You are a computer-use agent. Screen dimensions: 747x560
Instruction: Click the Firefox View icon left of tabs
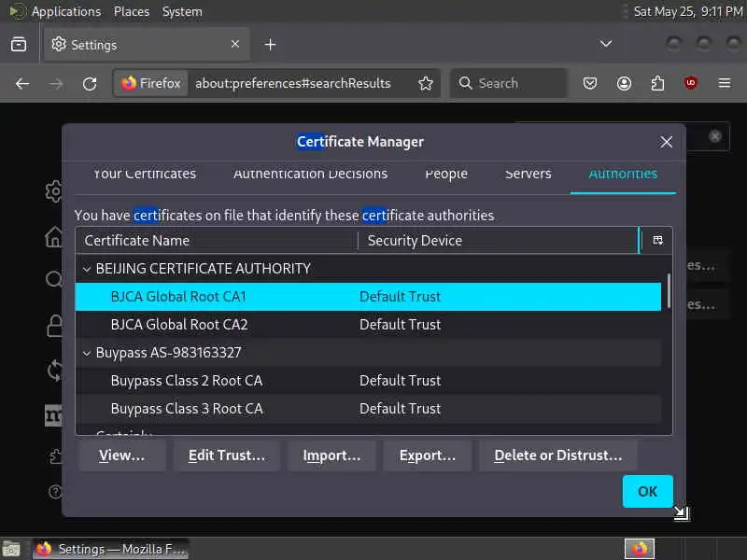click(x=19, y=45)
